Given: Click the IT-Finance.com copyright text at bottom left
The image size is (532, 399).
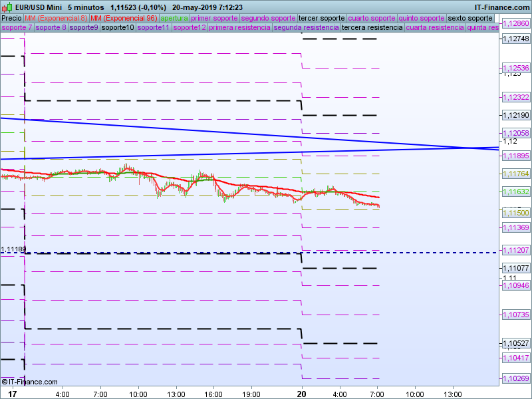Looking at the screenshot, I should (30, 382).
